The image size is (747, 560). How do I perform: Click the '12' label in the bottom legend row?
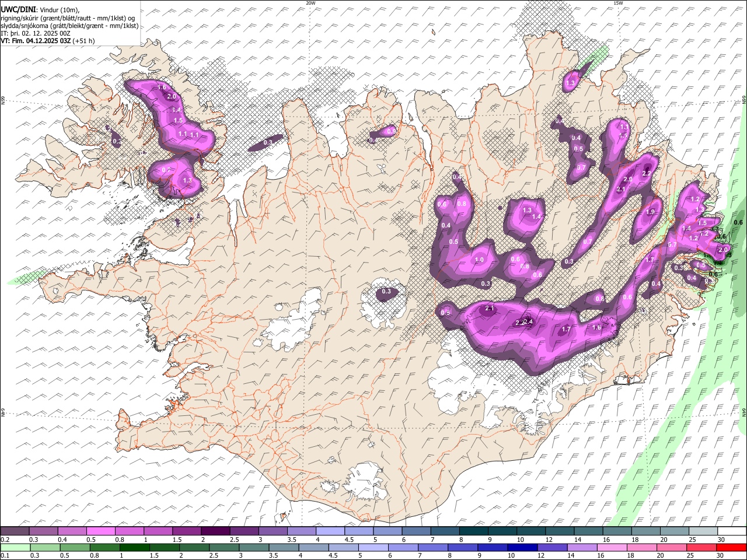[541, 556]
